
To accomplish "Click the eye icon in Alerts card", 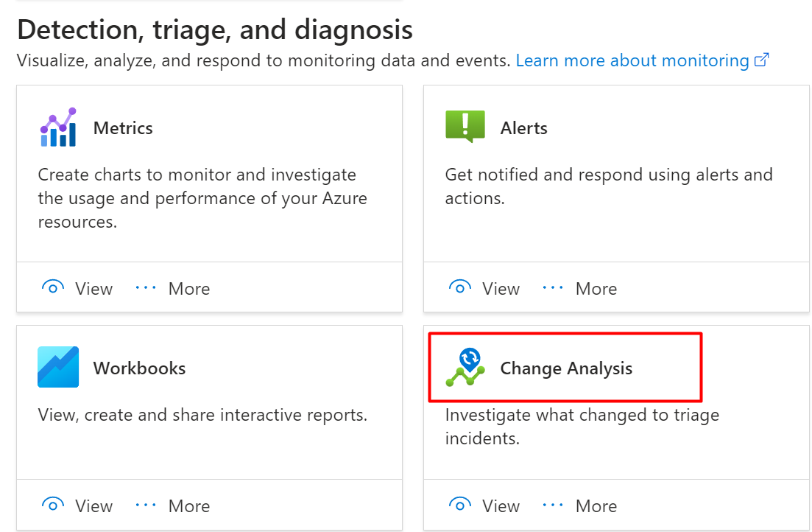I will [x=460, y=288].
